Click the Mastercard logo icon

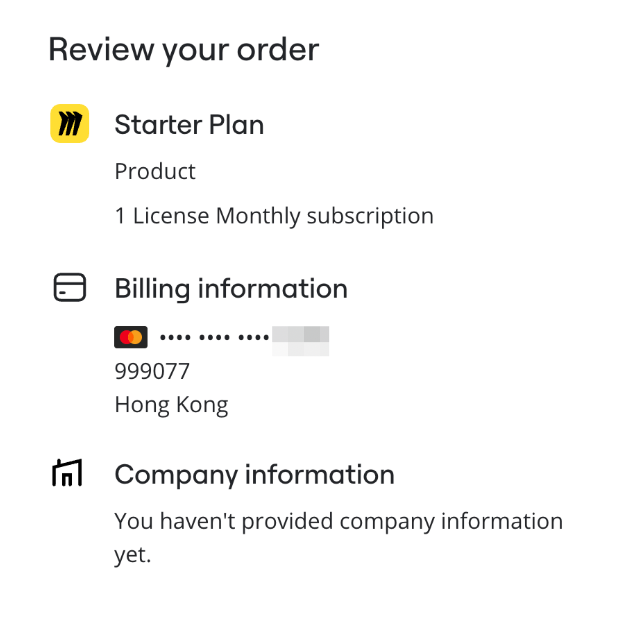click(131, 337)
